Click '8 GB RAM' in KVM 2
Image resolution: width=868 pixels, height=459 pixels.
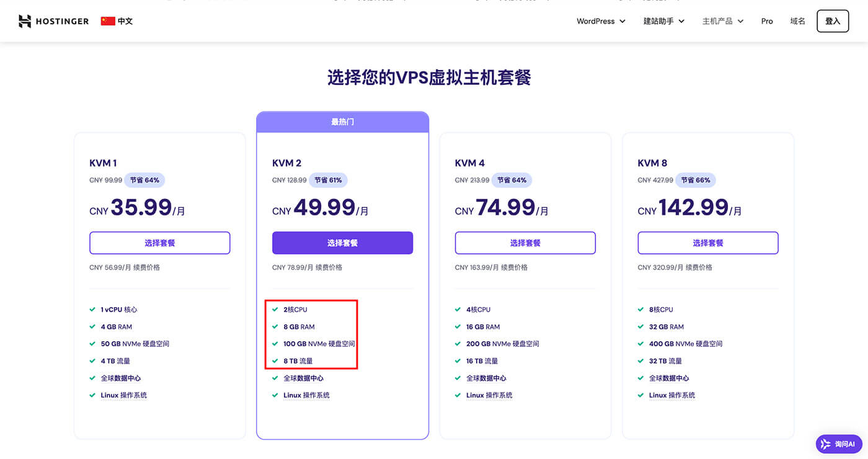click(x=299, y=326)
